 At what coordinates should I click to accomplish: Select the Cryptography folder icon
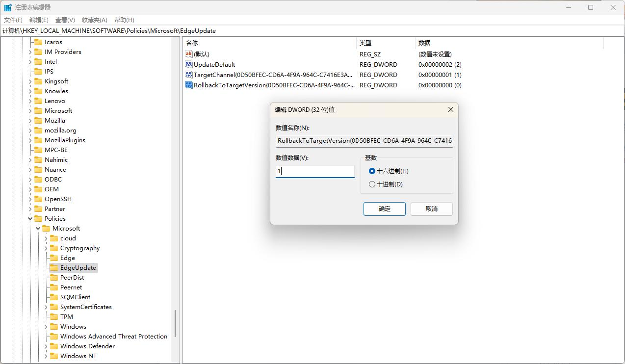click(x=55, y=248)
